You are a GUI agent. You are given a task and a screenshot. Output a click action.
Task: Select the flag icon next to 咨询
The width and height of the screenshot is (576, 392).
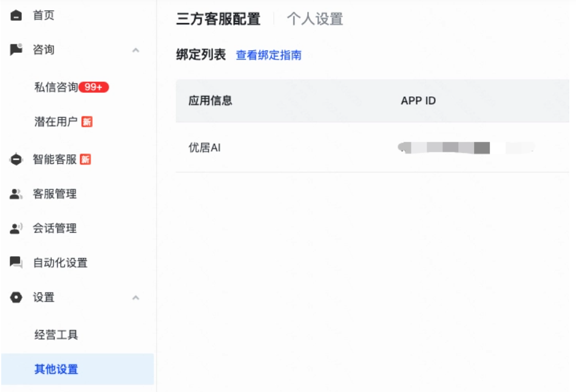17,49
